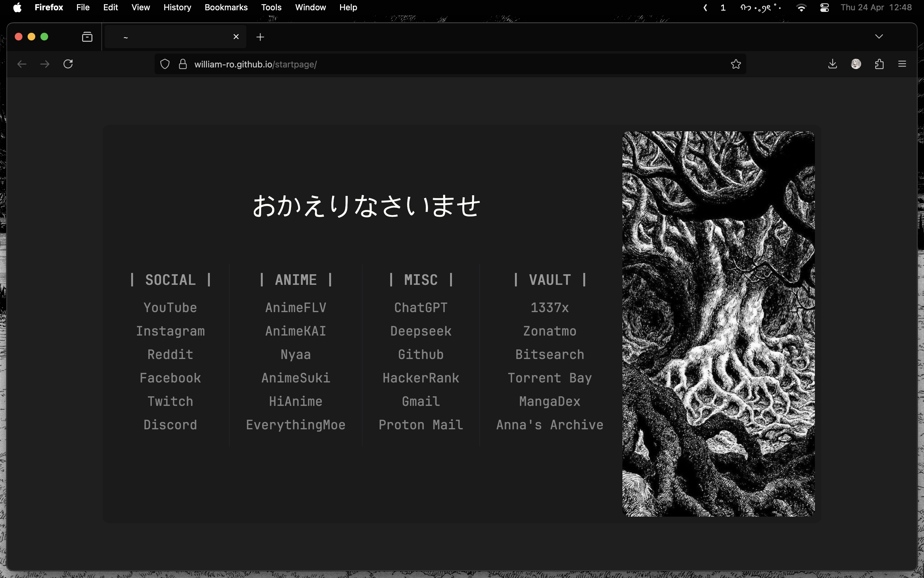Open the profile avatar in the toolbar
The width and height of the screenshot is (924, 578).
click(x=856, y=64)
